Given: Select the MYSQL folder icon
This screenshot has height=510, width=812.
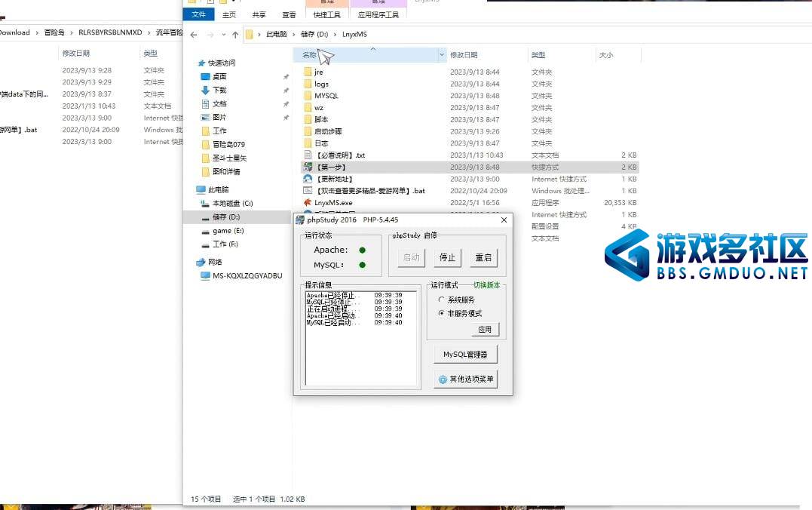Looking at the screenshot, I should (x=308, y=96).
